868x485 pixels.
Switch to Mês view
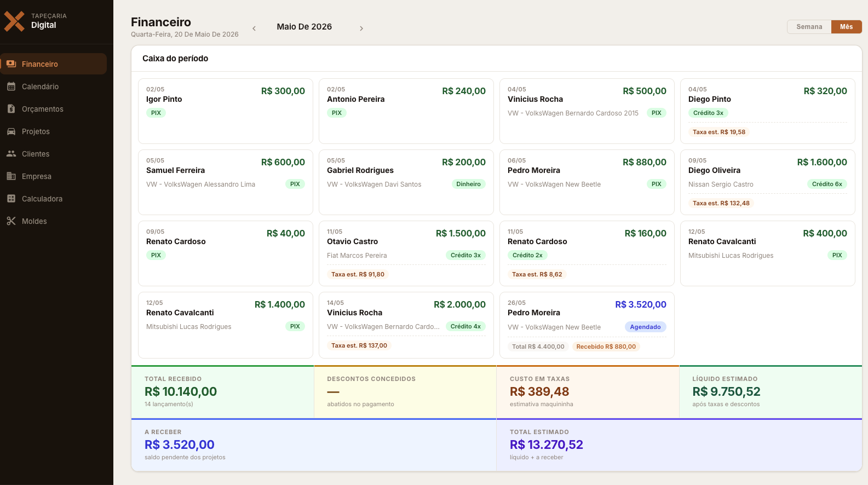coord(847,27)
